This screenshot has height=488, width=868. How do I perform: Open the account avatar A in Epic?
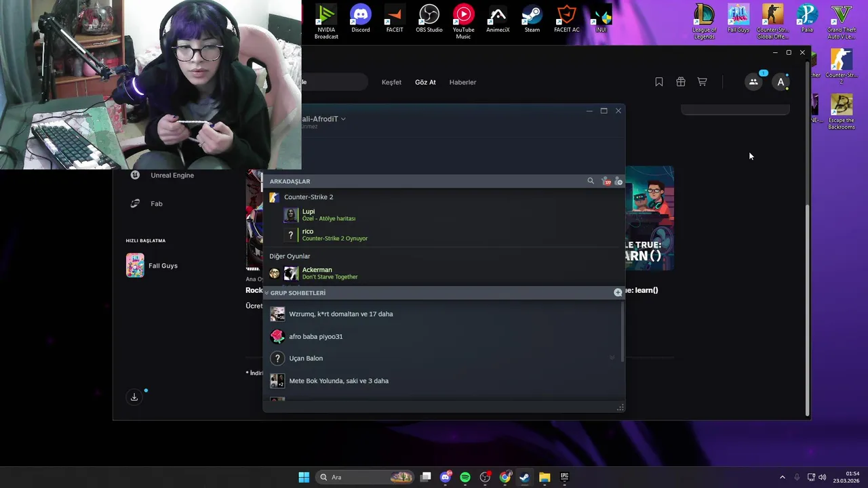tap(781, 82)
